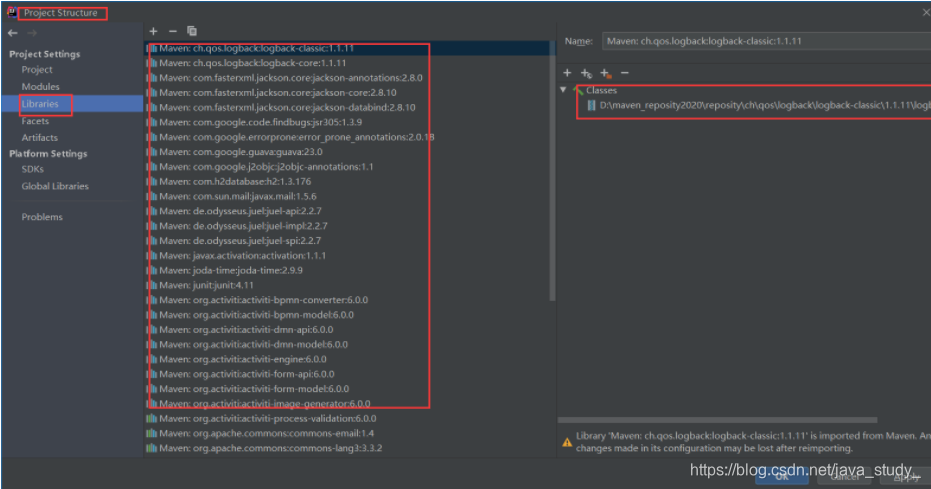This screenshot has width=931, height=489.
Task: Click the library list vertical scrollbar
Action: [x=552, y=172]
